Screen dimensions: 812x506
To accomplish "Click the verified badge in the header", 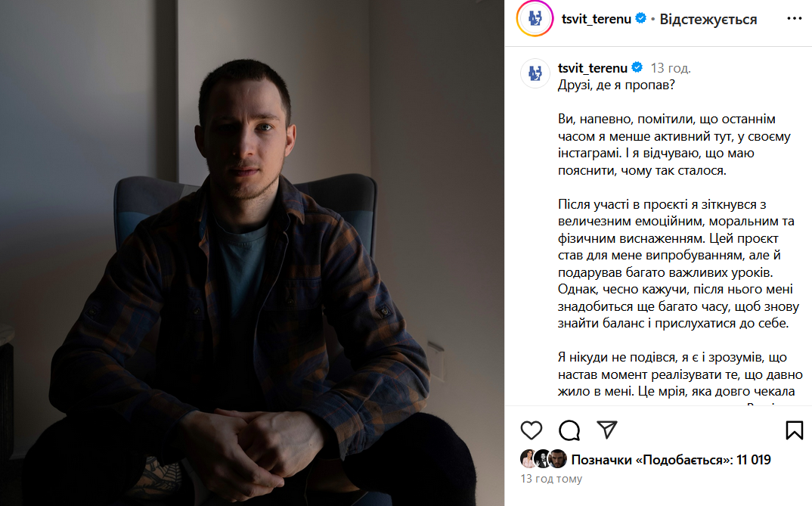I will click(x=640, y=18).
